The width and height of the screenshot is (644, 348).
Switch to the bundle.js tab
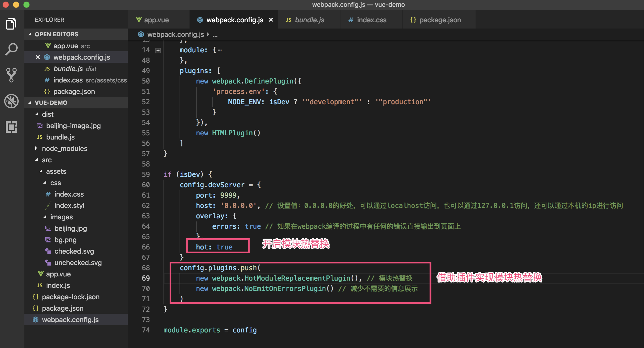[309, 20]
